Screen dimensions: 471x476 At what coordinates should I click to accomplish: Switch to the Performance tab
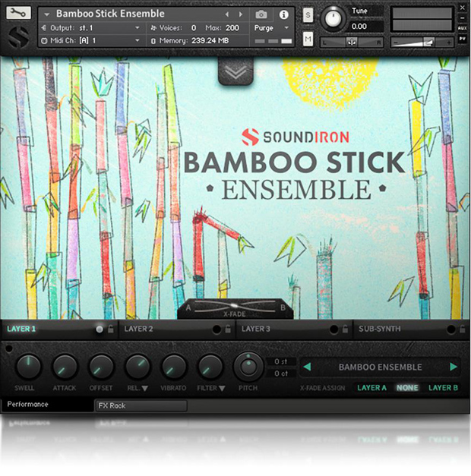(47, 405)
